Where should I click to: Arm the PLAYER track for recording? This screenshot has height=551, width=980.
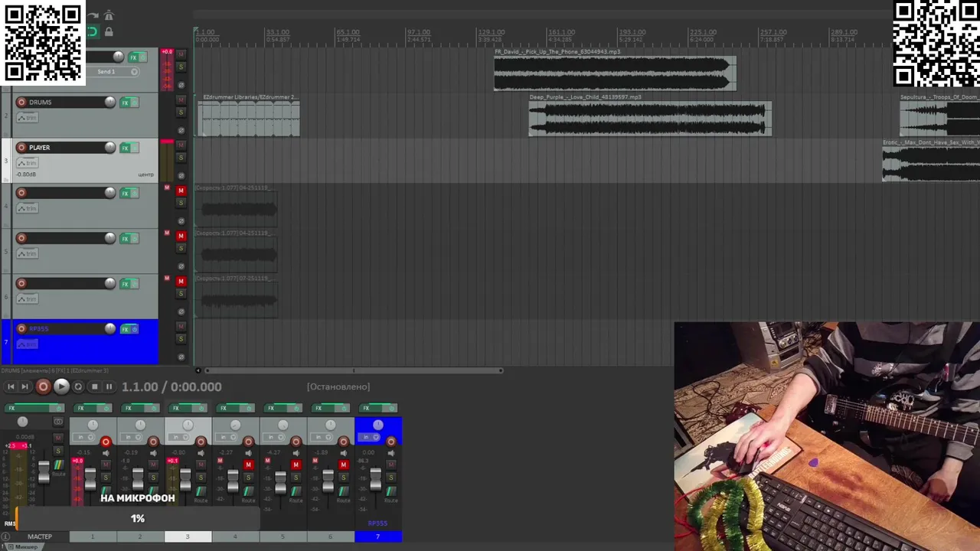pos(21,147)
